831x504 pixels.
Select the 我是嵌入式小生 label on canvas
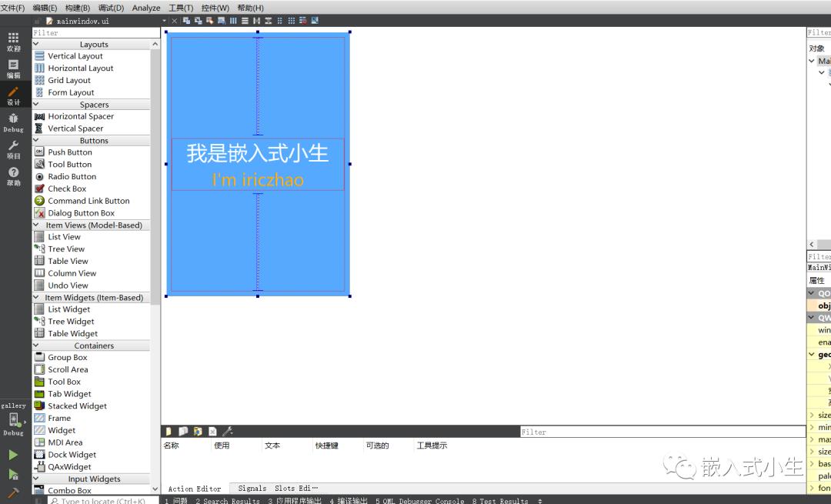pos(258,153)
